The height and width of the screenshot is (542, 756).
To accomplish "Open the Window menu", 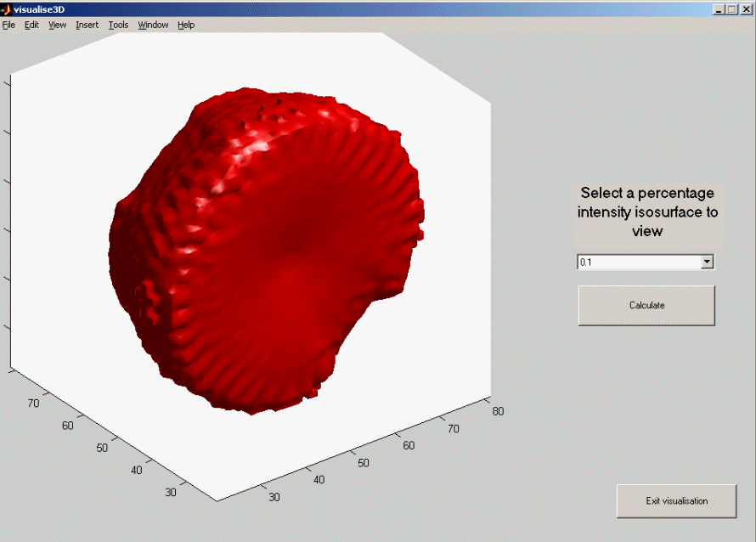I will [153, 25].
